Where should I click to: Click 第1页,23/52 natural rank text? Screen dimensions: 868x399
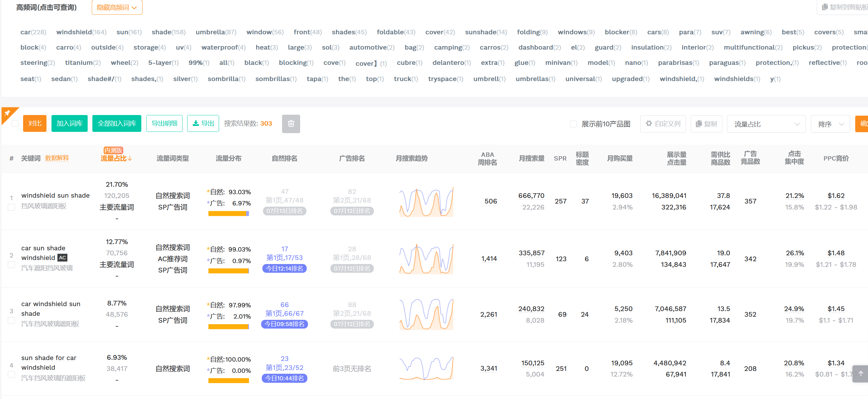(x=284, y=368)
